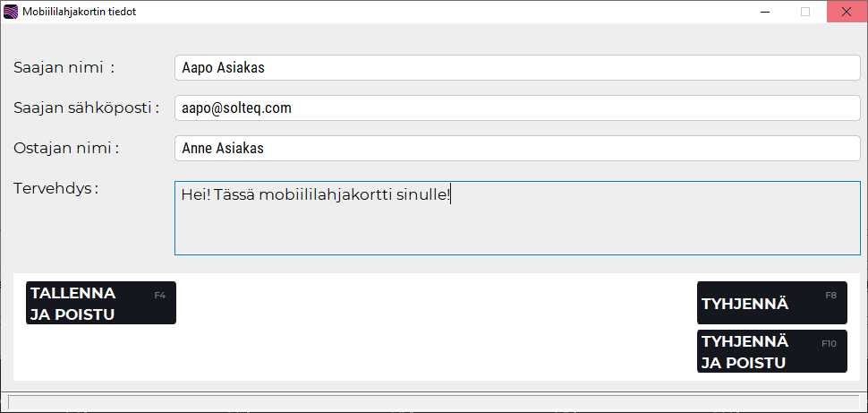Click the F8 shortcut hint on Tyhjennä button
Image resolution: width=868 pixels, height=413 pixels.
pyautogui.click(x=830, y=295)
